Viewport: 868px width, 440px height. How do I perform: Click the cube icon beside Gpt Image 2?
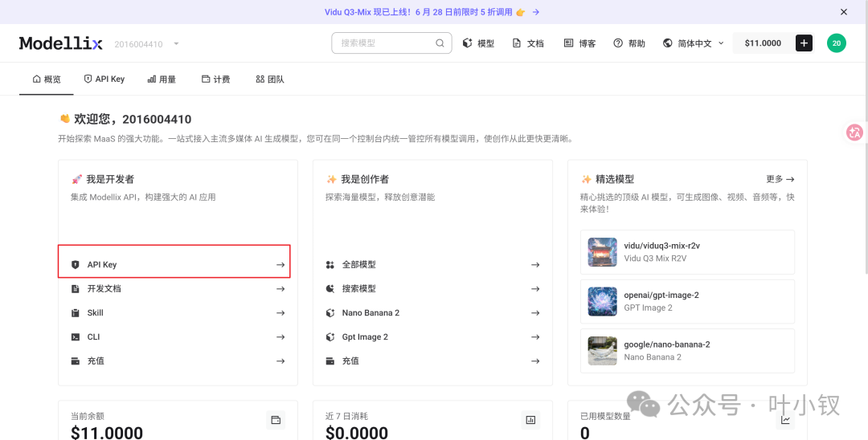click(x=330, y=336)
